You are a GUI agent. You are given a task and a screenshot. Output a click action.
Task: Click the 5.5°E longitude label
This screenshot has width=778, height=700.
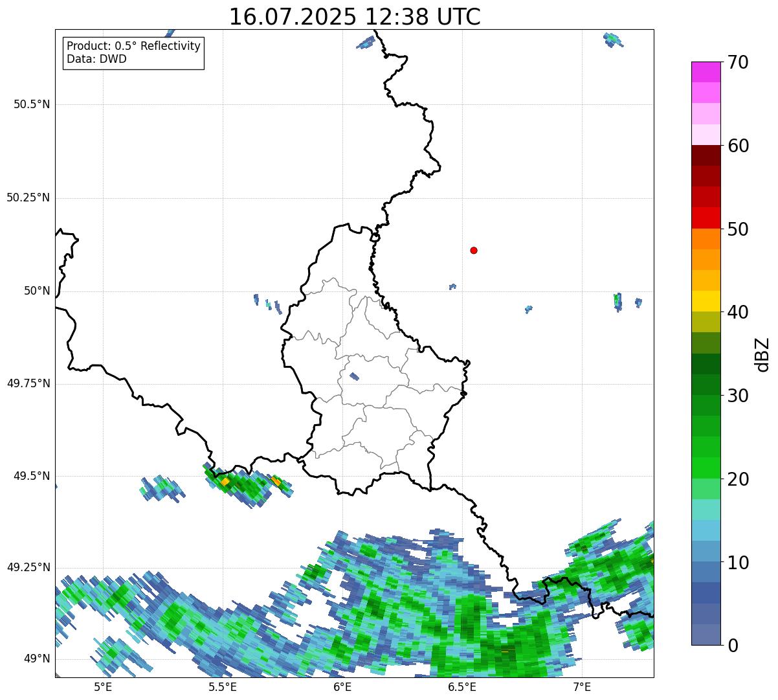pos(223,687)
